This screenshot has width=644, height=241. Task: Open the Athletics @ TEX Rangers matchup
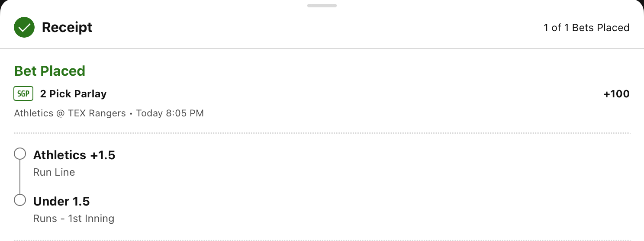click(70, 113)
